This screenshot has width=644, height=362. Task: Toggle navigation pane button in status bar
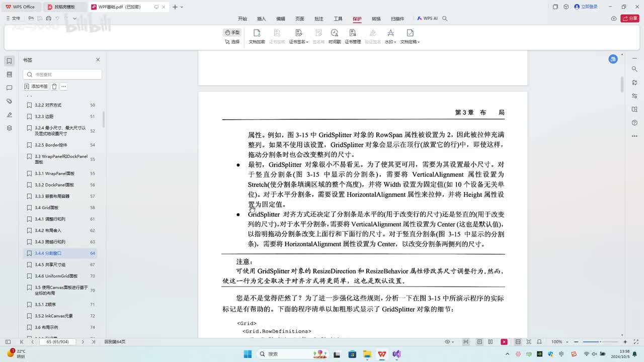(x=8, y=342)
